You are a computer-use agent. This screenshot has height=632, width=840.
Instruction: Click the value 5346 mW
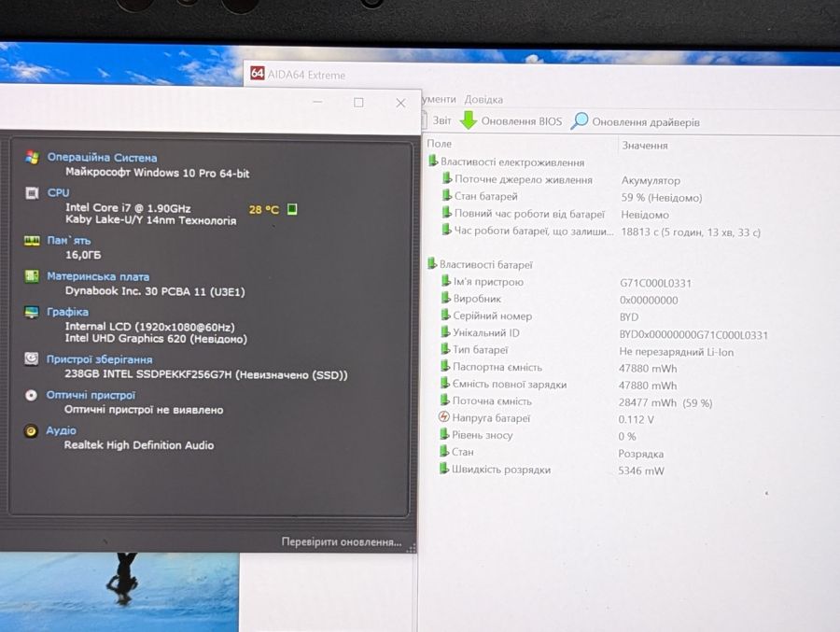click(x=640, y=470)
